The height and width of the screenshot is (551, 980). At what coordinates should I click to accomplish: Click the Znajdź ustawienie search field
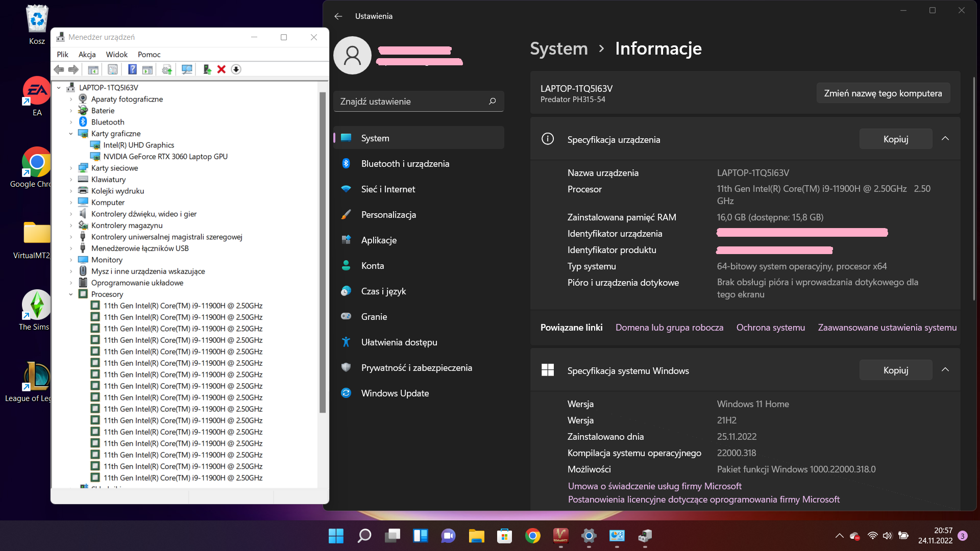[419, 102]
